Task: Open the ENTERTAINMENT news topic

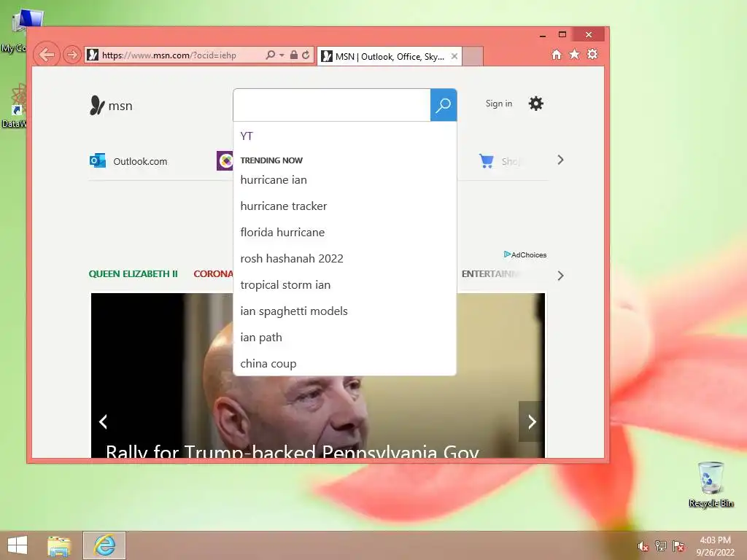Action: (491, 274)
